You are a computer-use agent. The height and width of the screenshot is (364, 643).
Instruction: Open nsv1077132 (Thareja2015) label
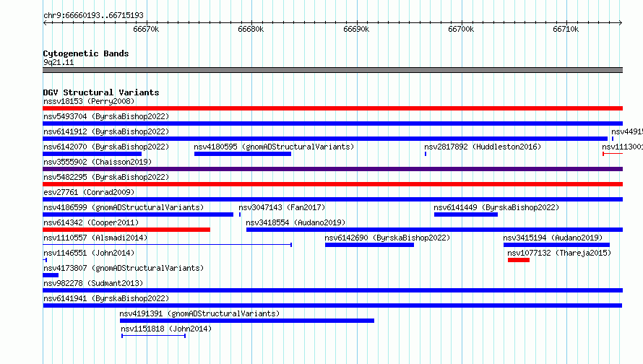pyautogui.click(x=559, y=253)
